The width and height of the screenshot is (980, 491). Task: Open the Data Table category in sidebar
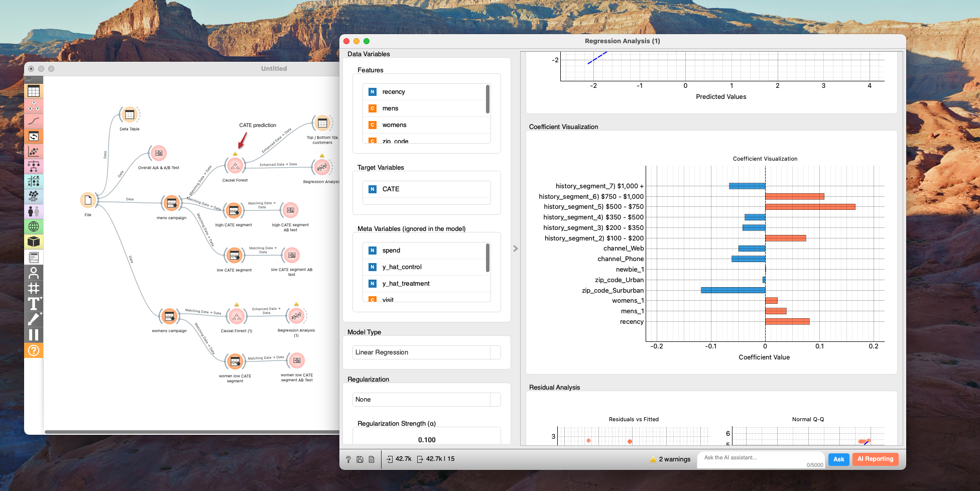tap(34, 91)
